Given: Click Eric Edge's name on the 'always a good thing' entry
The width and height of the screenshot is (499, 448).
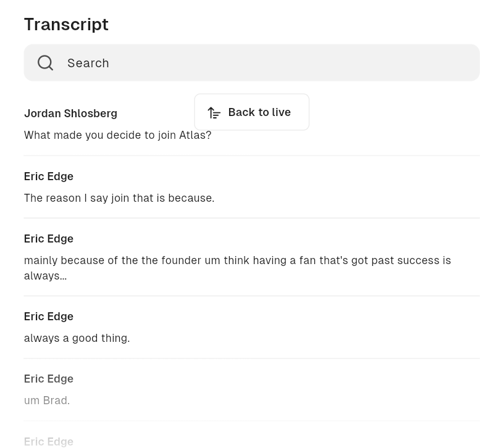Looking at the screenshot, I should click(x=48, y=316).
